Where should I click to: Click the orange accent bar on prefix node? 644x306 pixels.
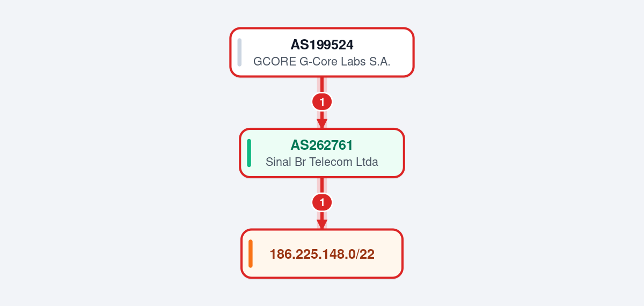251,253
